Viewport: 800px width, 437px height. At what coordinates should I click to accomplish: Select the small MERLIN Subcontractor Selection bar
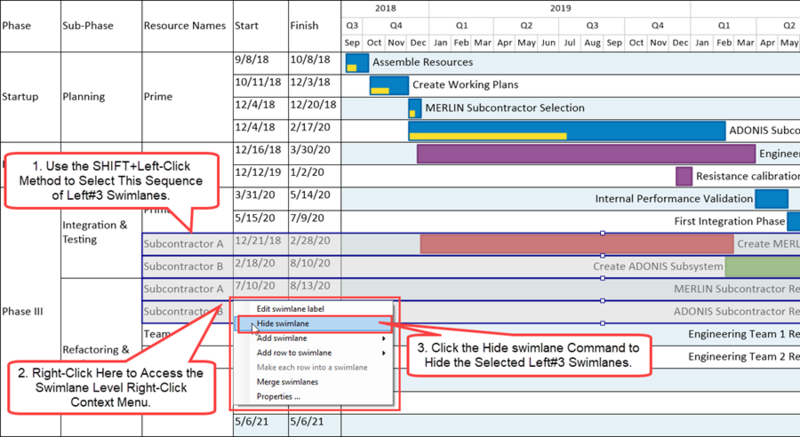point(415,108)
